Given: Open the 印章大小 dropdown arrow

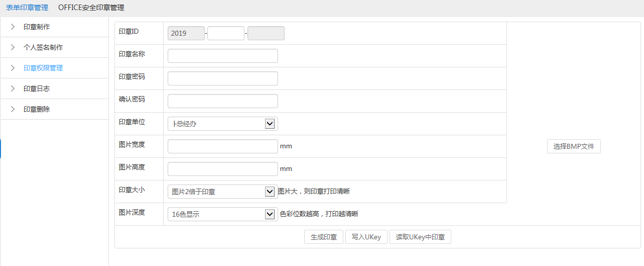Looking at the screenshot, I should 270,192.
